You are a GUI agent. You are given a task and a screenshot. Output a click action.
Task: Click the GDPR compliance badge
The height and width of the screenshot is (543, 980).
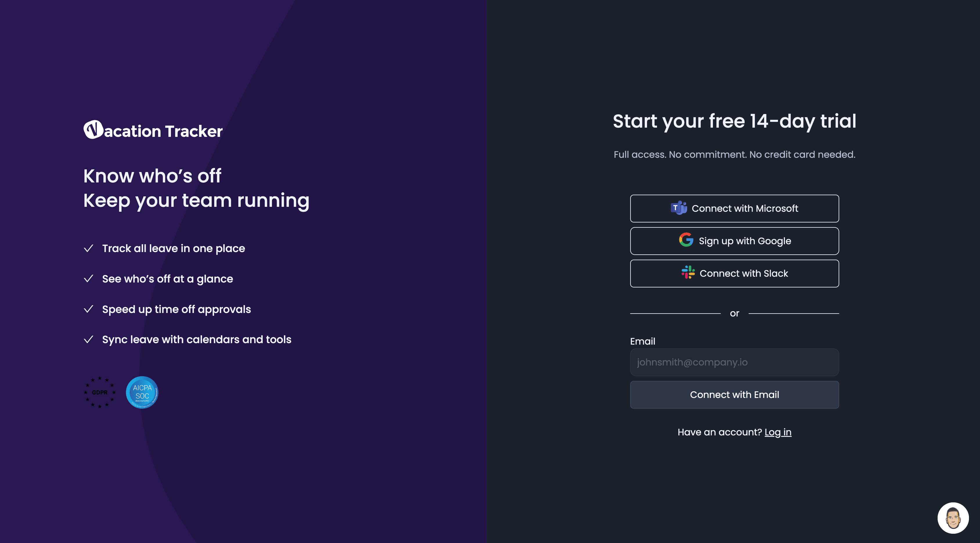(x=100, y=392)
